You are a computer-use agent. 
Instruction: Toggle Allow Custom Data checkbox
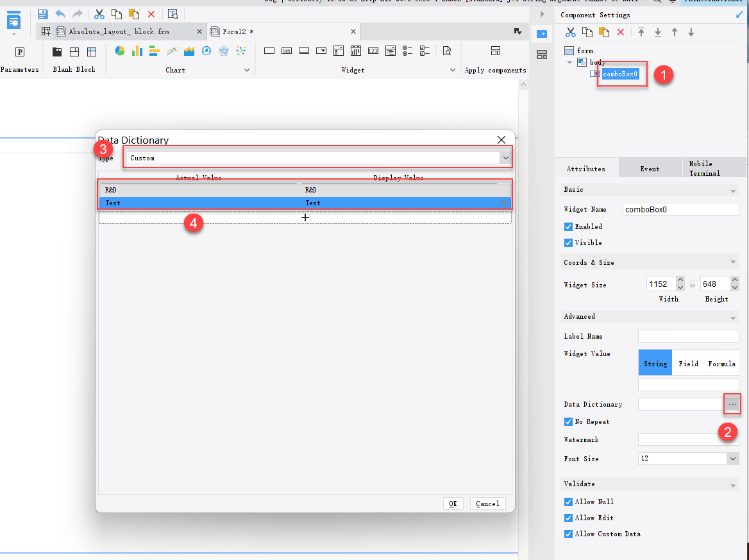[x=568, y=534]
